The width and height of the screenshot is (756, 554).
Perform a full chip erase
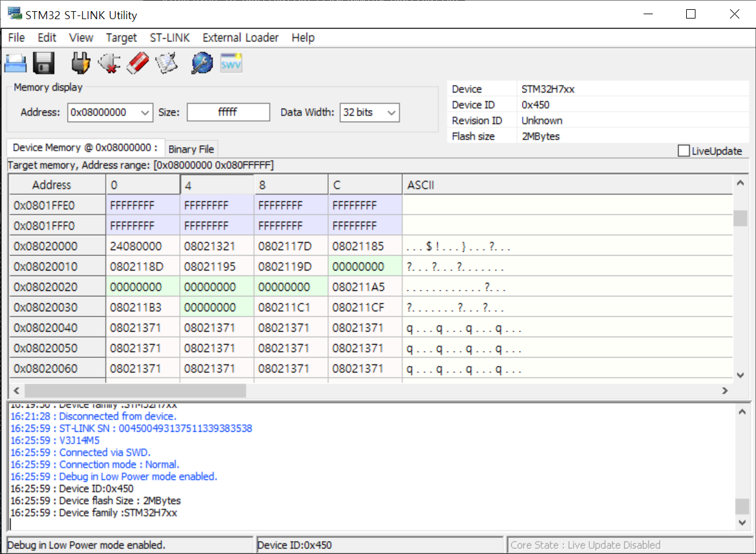137,62
